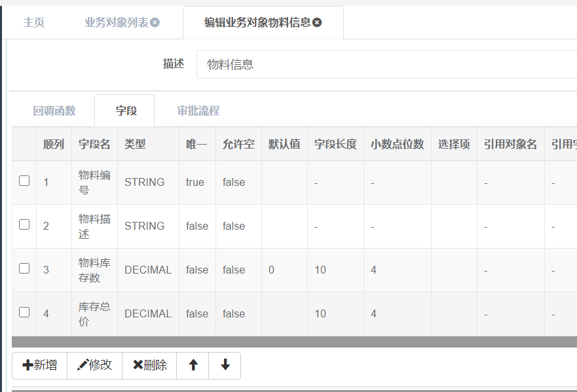Click the DECIMAL type cell in 物料库存数 row

[x=148, y=270]
